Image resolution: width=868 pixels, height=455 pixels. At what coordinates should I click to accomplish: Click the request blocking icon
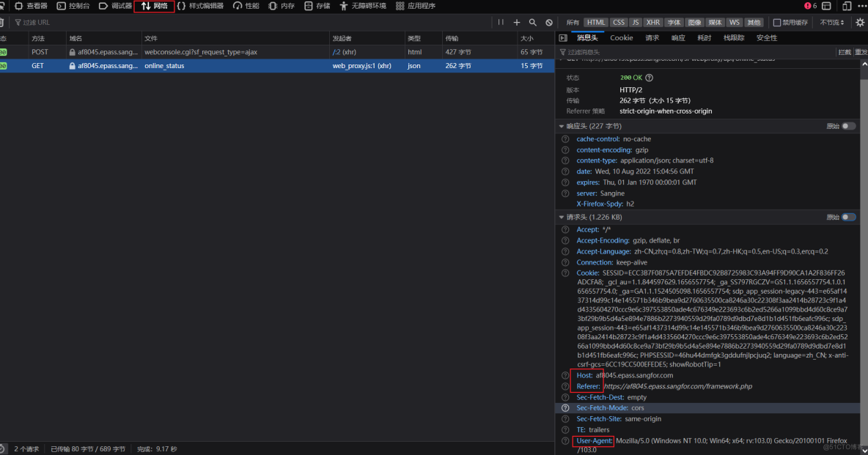(x=549, y=23)
